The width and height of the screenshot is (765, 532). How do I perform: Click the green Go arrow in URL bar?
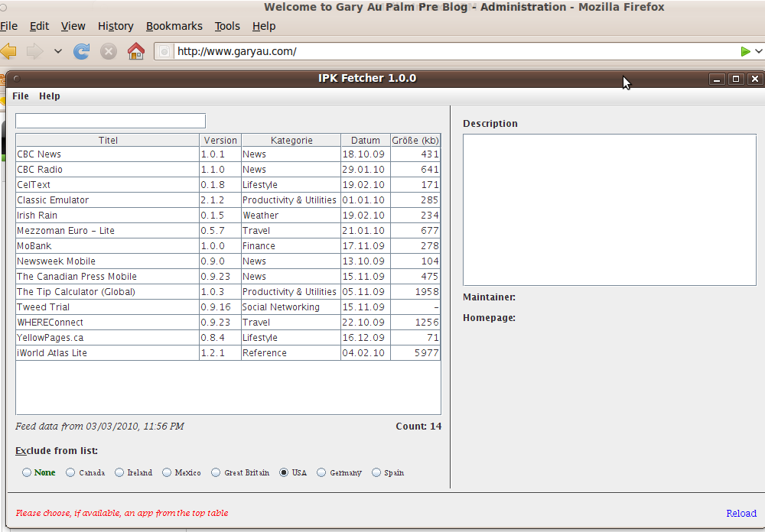pyautogui.click(x=745, y=51)
